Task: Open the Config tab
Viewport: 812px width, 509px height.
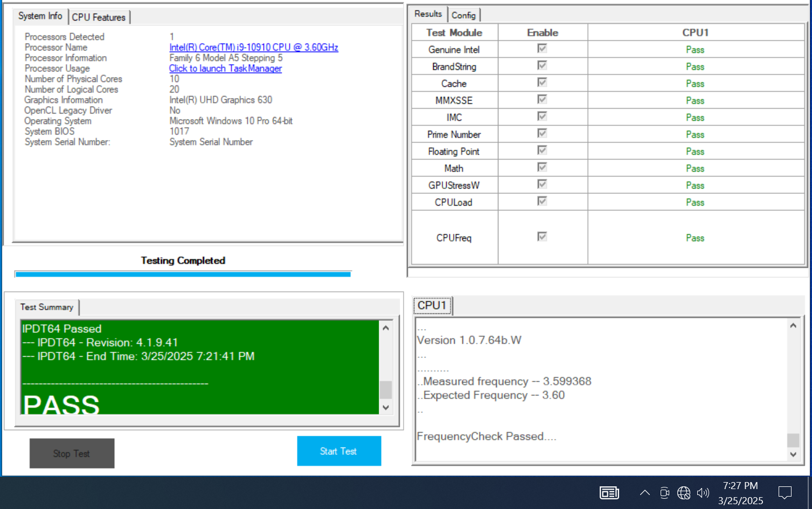Action: (463, 15)
